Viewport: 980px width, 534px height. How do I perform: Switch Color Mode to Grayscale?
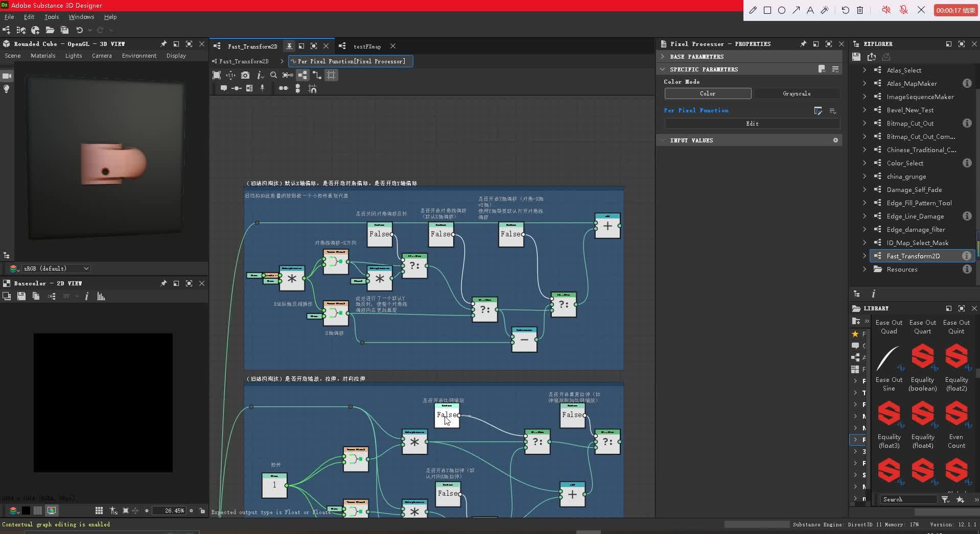(797, 93)
